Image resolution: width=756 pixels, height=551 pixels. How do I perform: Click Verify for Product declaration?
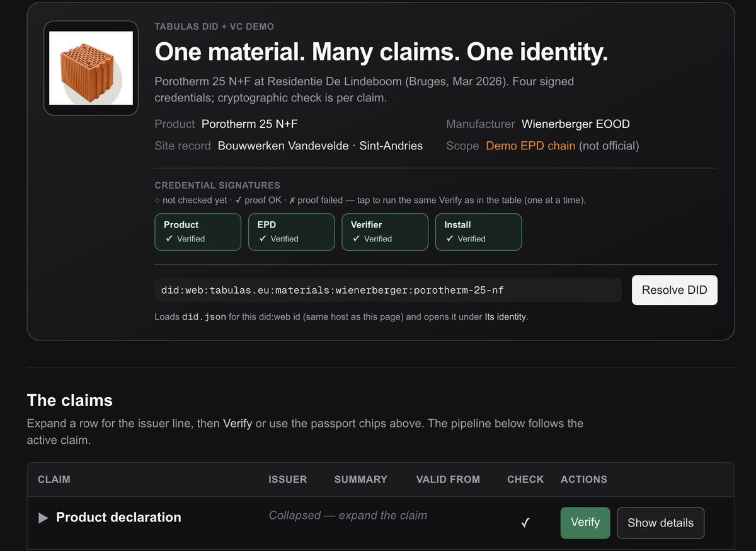585,523
